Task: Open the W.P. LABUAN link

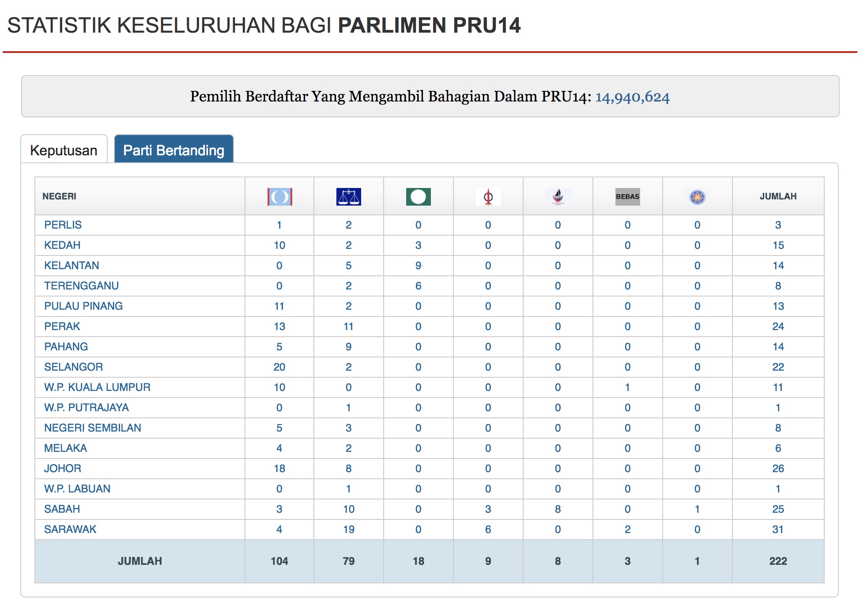Action: [77, 489]
